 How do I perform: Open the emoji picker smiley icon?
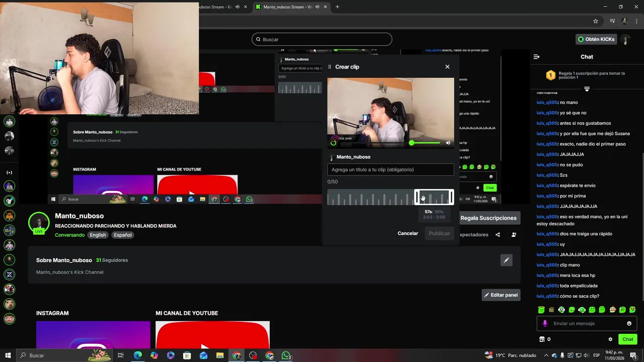(629, 323)
